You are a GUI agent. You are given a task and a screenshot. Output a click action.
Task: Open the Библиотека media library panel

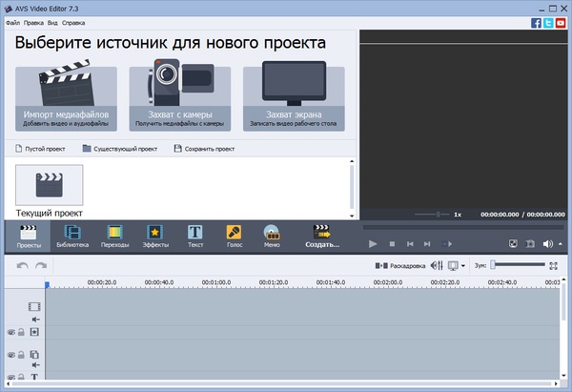(72, 236)
